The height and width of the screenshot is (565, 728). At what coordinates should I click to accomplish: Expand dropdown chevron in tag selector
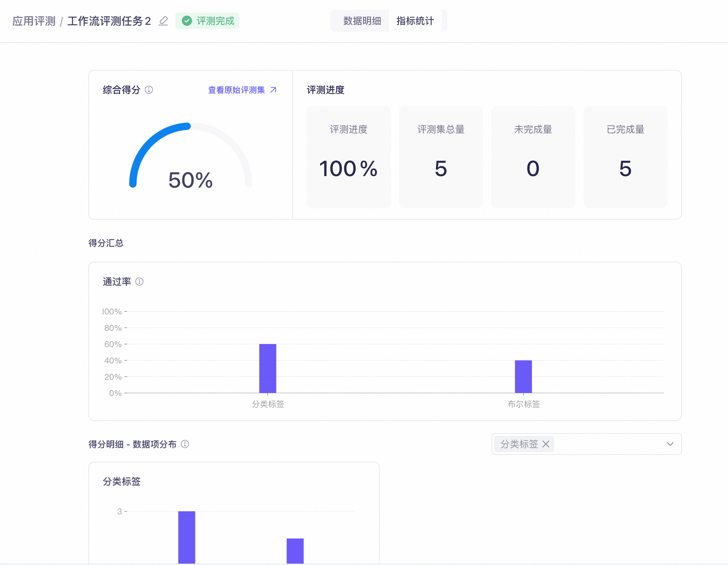click(670, 444)
